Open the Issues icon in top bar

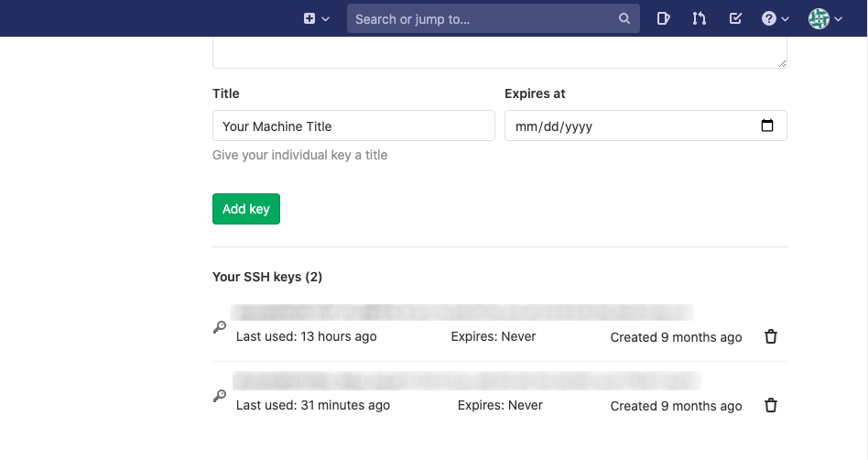pyautogui.click(x=664, y=18)
